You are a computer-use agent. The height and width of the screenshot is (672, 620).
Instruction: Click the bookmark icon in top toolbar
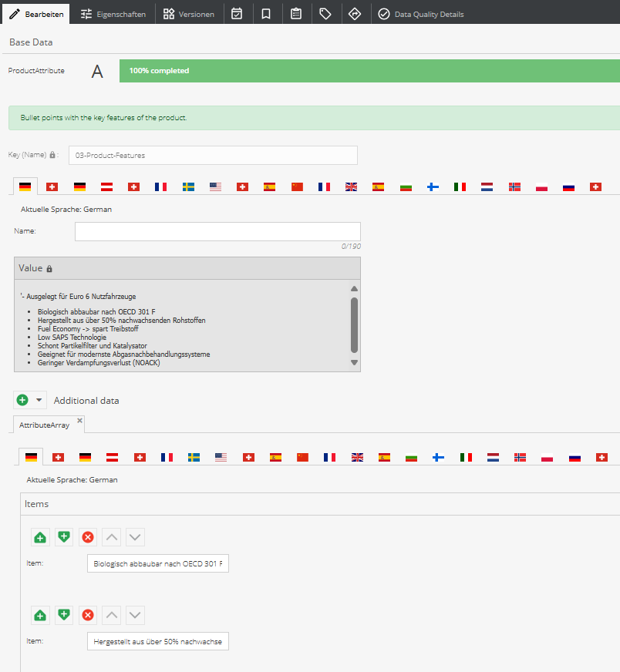click(266, 14)
